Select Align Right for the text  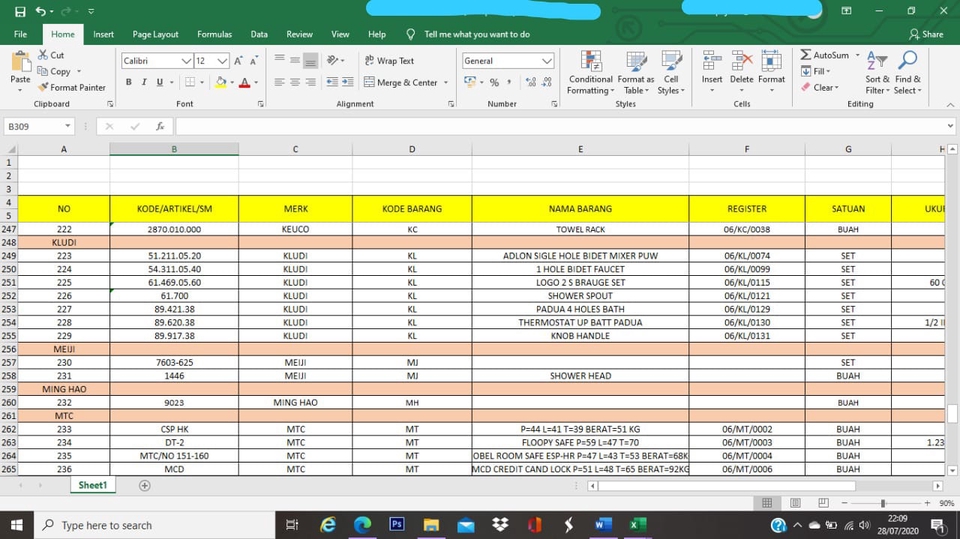pyautogui.click(x=310, y=82)
